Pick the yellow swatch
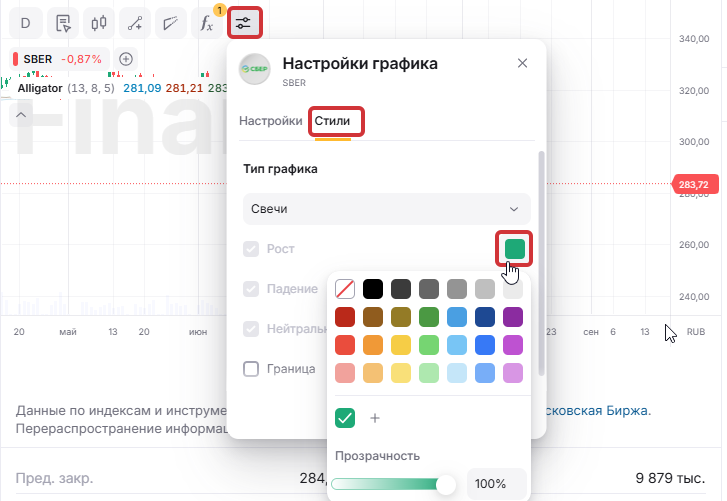727x501 pixels. [401, 345]
